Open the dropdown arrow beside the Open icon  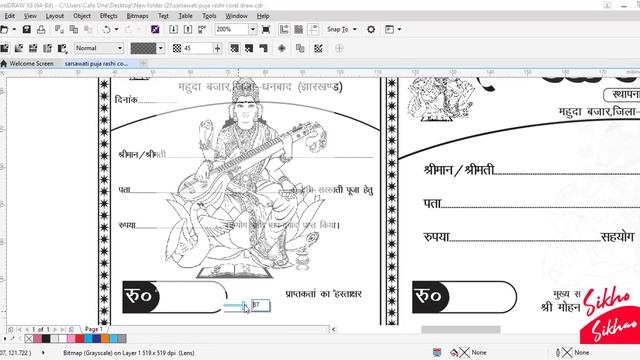point(14,29)
